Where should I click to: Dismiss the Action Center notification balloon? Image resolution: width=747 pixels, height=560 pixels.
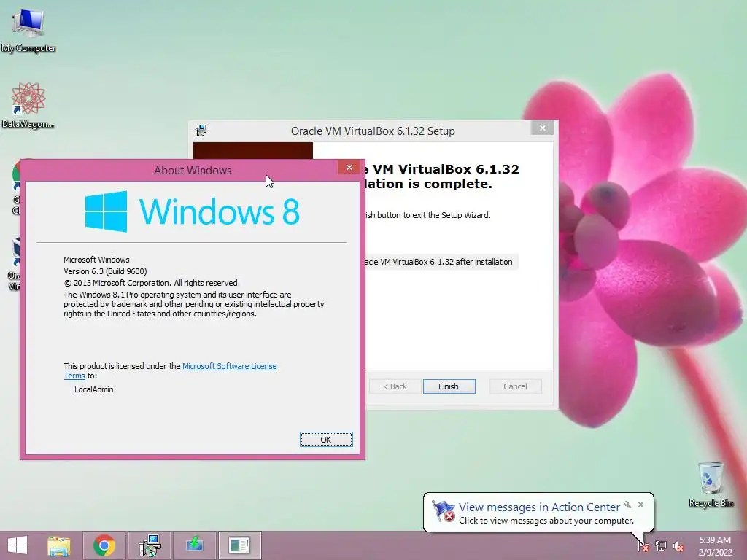click(640, 505)
